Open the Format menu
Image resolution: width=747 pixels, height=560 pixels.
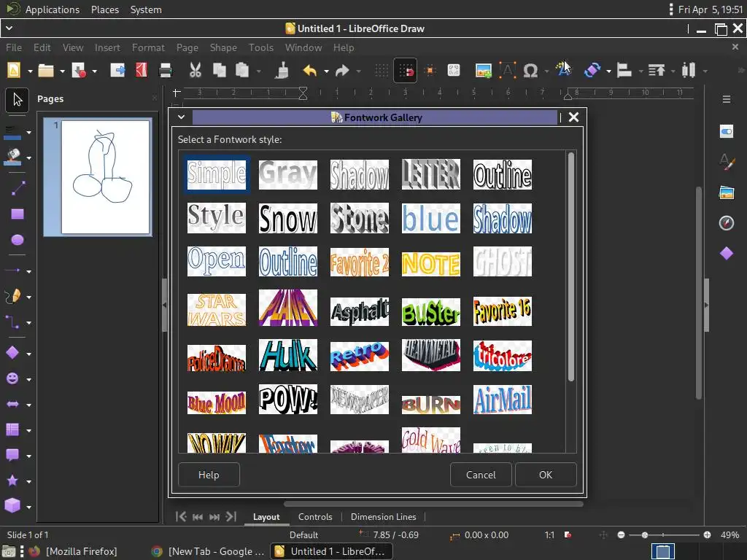point(148,47)
